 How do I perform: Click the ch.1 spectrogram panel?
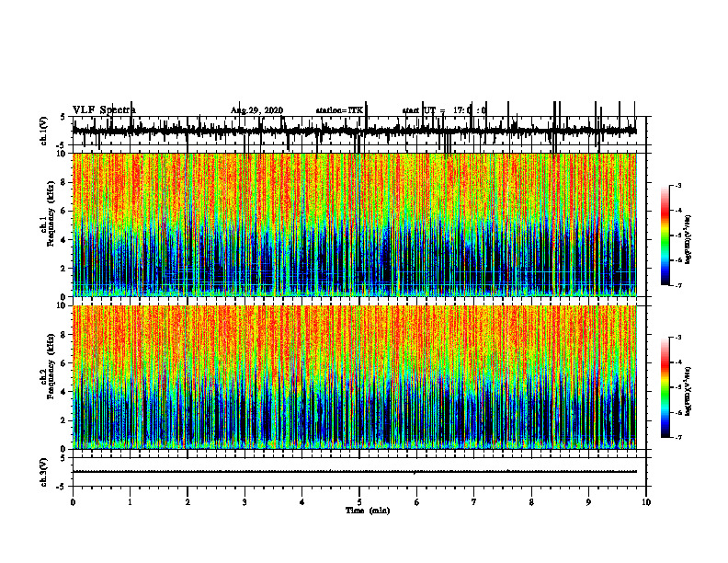pyautogui.click(x=354, y=224)
